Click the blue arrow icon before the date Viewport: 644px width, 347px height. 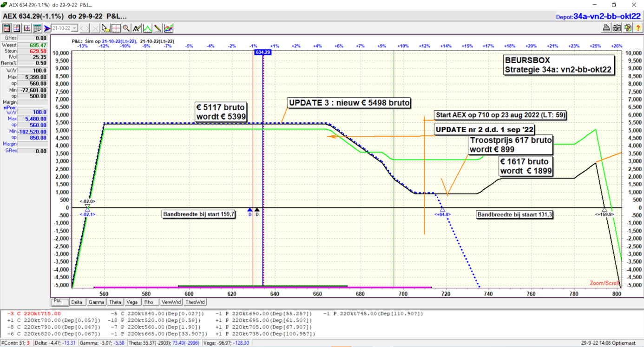[47, 28]
